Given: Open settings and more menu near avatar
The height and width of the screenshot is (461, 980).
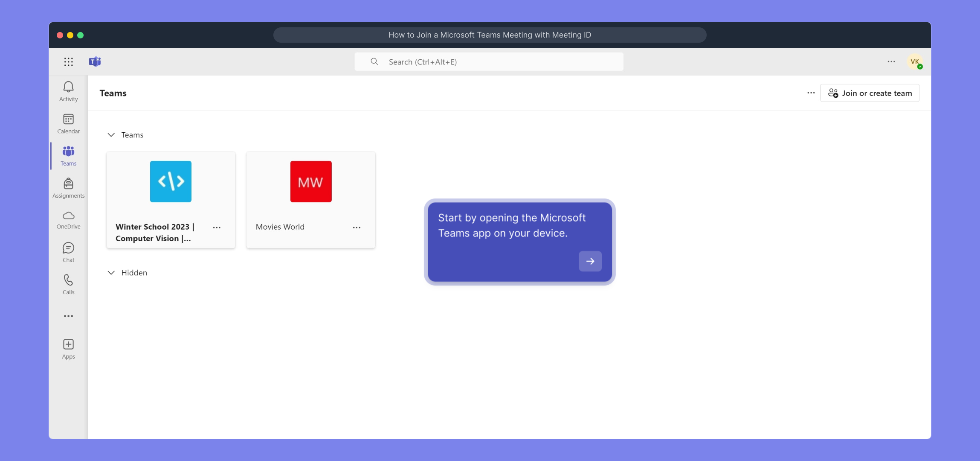Looking at the screenshot, I should tap(891, 62).
